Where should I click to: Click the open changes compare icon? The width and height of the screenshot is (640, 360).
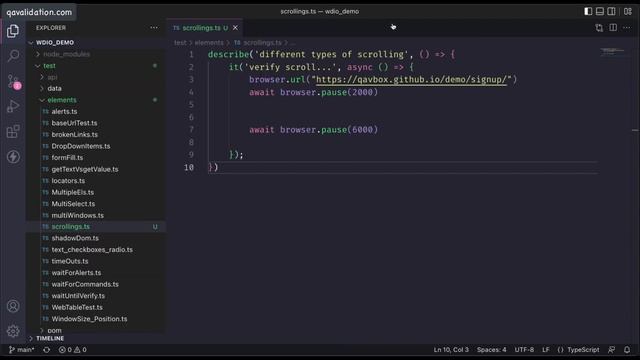[x=599, y=28]
